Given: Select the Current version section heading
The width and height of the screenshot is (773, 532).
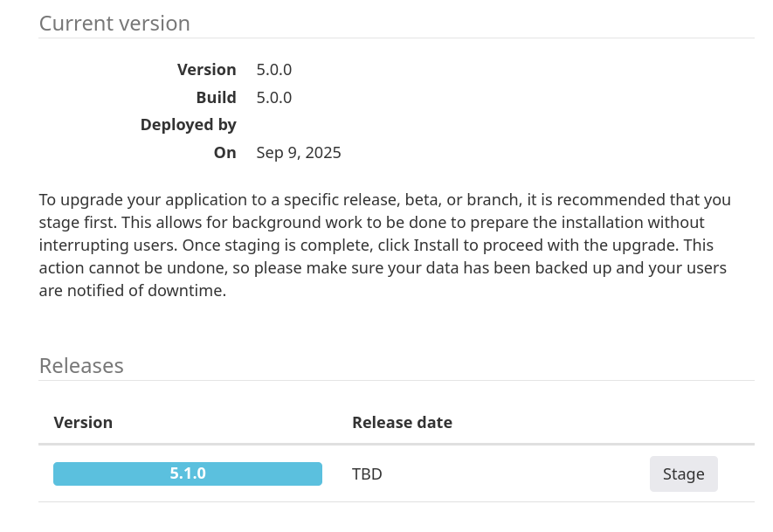Looking at the screenshot, I should [114, 23].
